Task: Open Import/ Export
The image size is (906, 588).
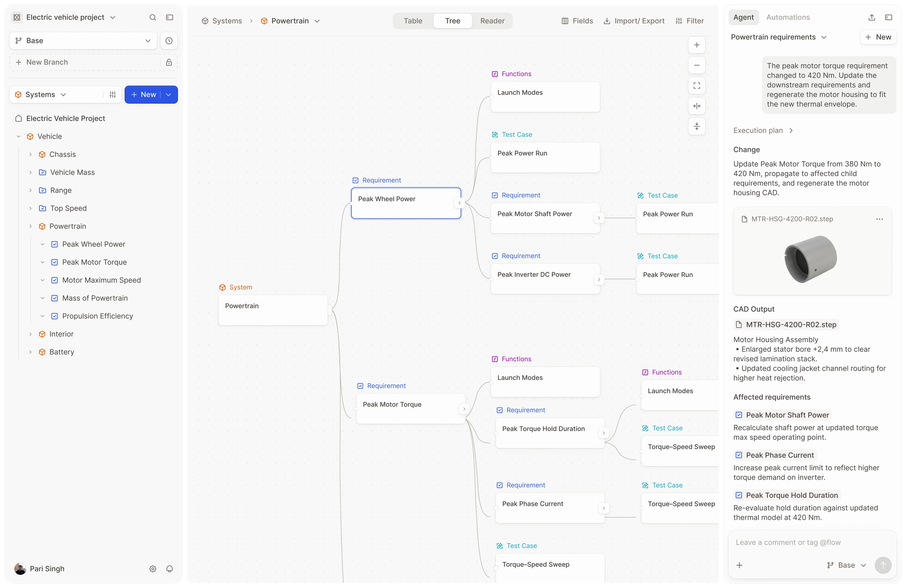Action: (x=634, y=21)
